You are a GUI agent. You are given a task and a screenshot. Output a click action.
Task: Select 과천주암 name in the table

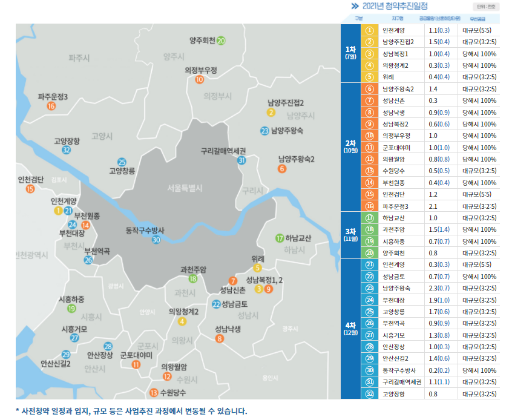(393, 229)
